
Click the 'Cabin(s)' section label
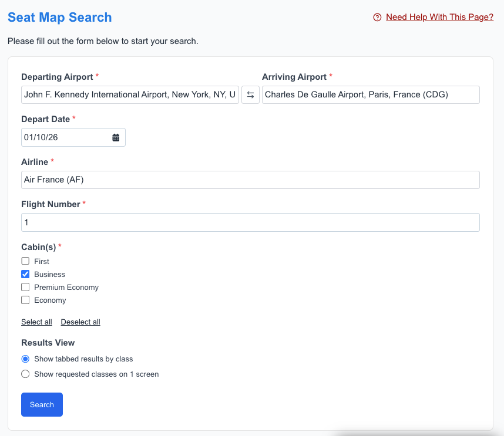[38, 247]
